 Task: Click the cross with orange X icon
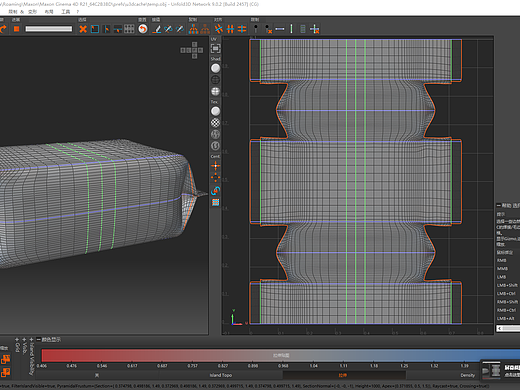click(x=314, y=29)
